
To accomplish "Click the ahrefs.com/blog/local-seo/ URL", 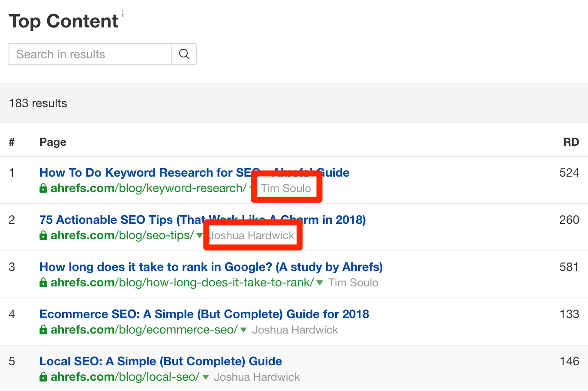I will click(x=125, y=377).
